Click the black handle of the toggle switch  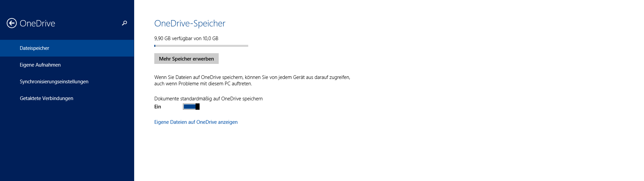(x=198, y=107)
